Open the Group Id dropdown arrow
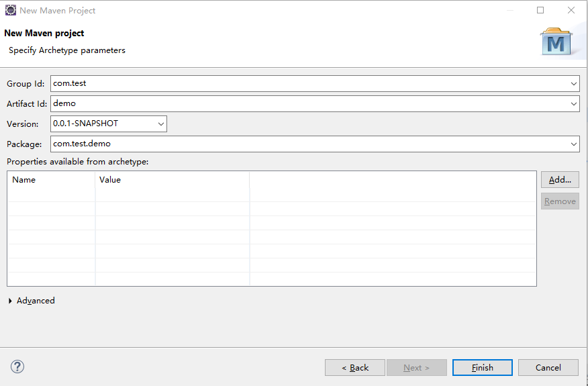This screenshot has height=386, width=588. click(574, 84)
